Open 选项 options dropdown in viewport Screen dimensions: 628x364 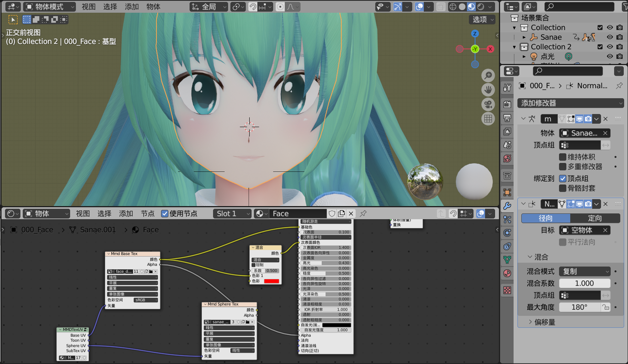[x=482, y=19]
